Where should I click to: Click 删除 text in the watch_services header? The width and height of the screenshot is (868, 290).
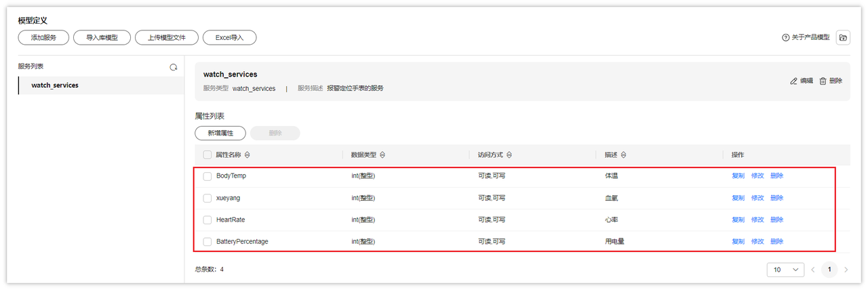click(835, 81)
